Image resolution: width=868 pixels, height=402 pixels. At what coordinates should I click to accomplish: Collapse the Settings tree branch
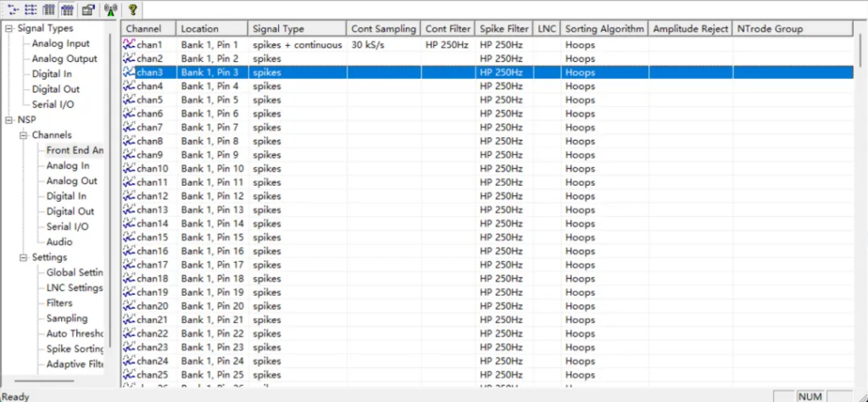(x=24, y=258)
